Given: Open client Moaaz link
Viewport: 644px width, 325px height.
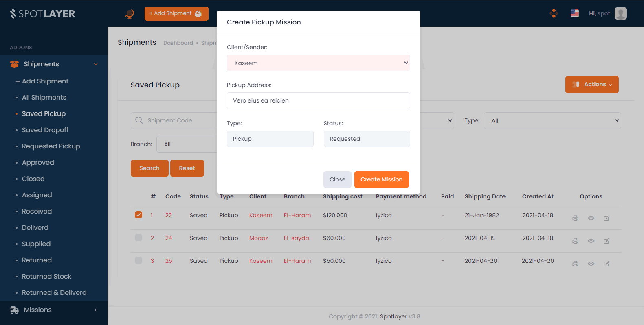Looking at the screenshot, I should [x=259, y=238].
